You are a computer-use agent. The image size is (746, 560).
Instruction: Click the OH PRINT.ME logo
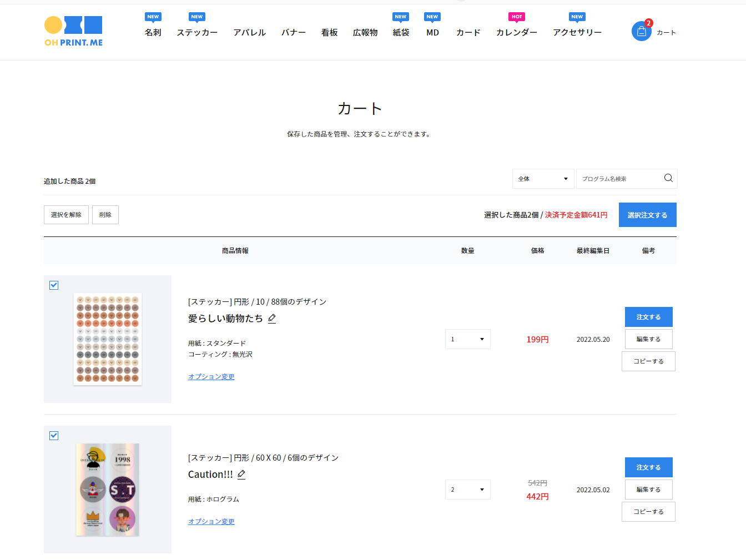(73, 32)
